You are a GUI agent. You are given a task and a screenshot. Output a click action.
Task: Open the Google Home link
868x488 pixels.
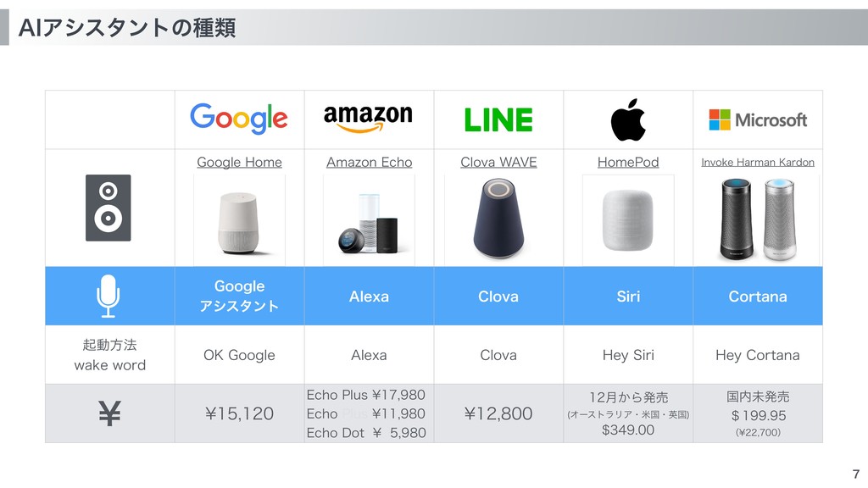click(x=240, y=162)
